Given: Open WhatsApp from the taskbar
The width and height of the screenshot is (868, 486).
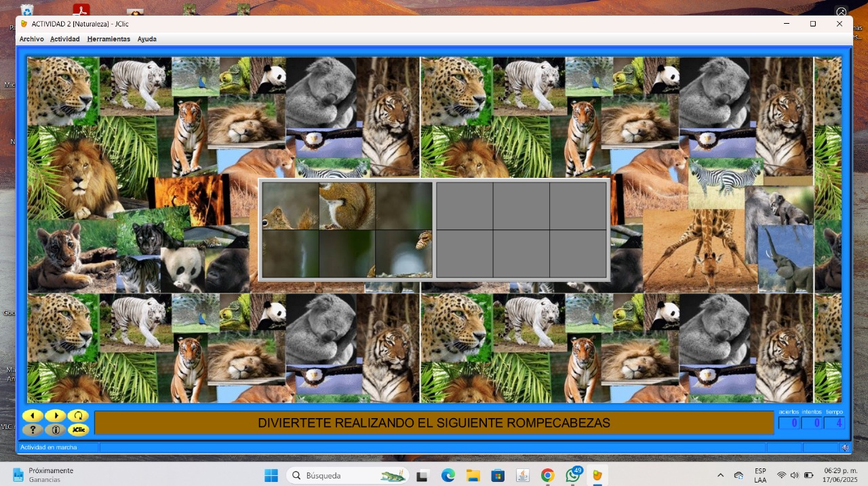Looking at the screenshot, I should (573, 475).
